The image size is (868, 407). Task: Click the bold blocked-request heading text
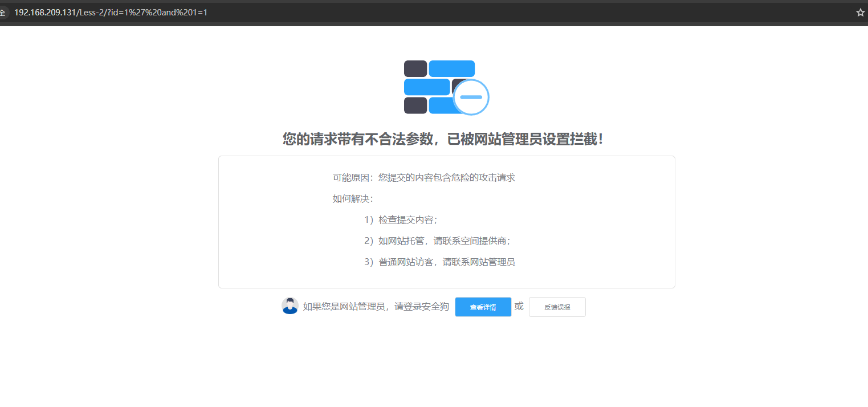pyautogui.click(x=443, y=139)
